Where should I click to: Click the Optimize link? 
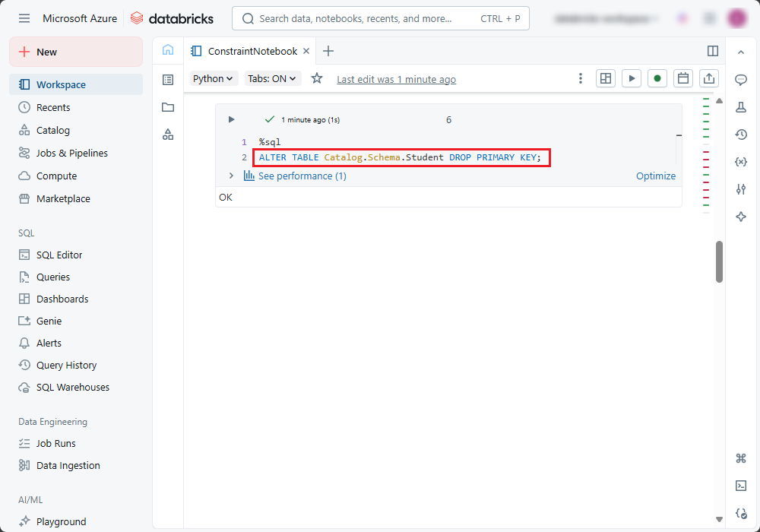655,176
